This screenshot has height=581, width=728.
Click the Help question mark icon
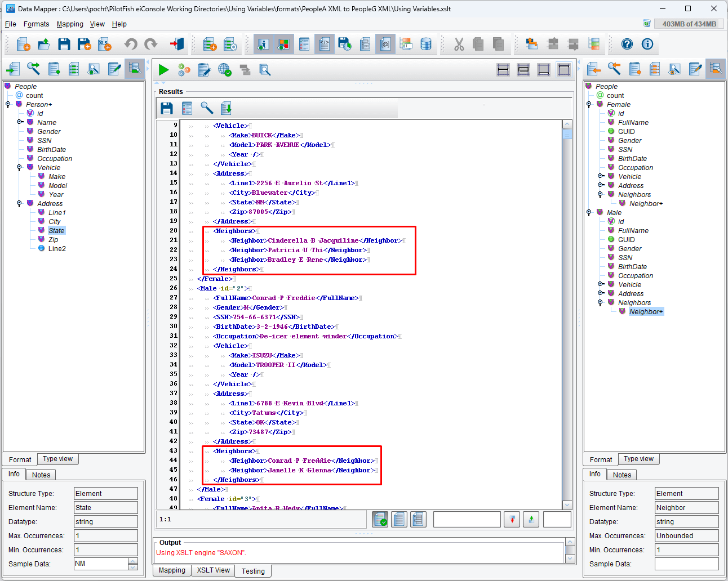pyautogui.click(x=627, y=44)
